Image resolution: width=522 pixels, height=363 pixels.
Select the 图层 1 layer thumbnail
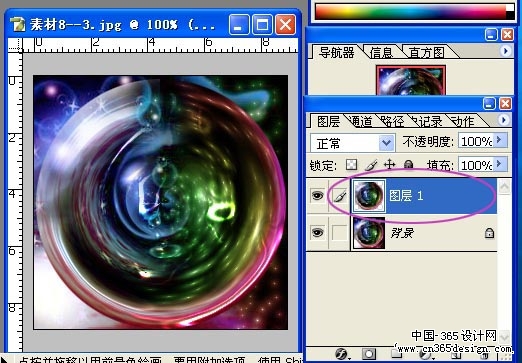[368, 195]
